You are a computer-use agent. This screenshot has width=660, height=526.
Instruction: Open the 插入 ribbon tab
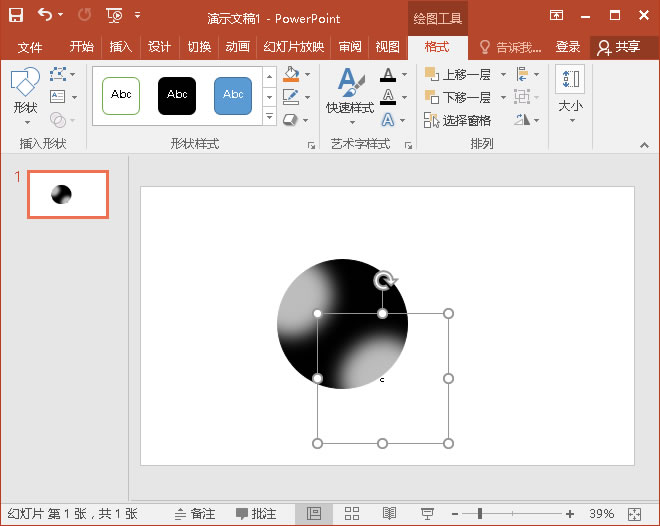pyautogui.click(x=120, y=47)
